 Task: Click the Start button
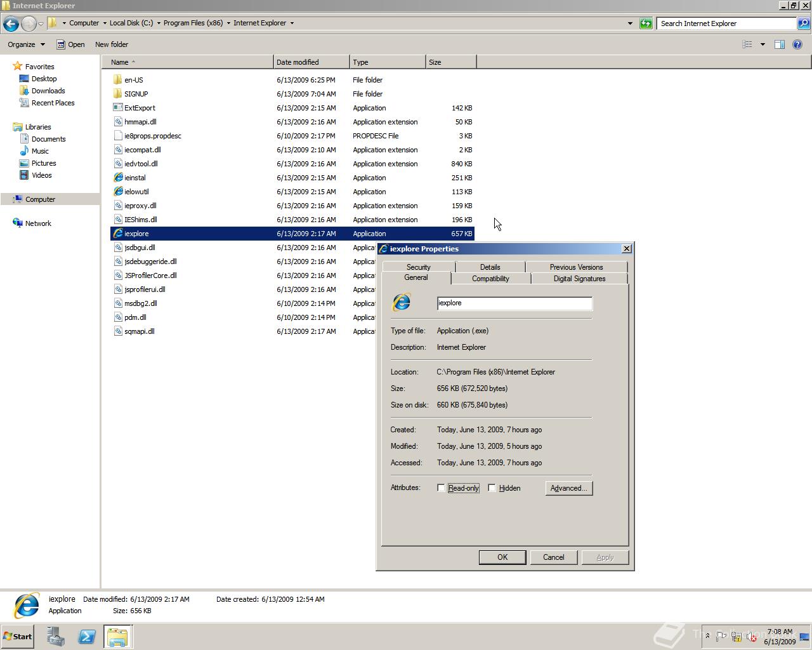tap(18, 637)
